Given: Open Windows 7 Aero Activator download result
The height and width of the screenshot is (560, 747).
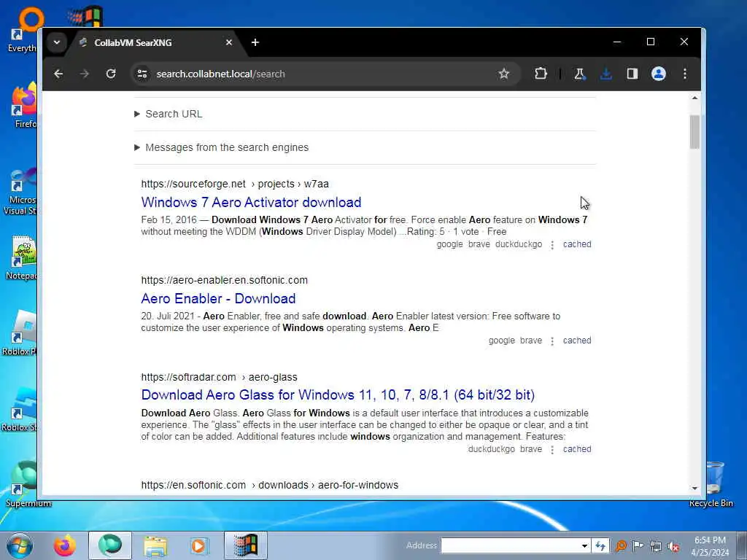Looking at the screenshot, I should pyautogui.click(x=251, y=202).
